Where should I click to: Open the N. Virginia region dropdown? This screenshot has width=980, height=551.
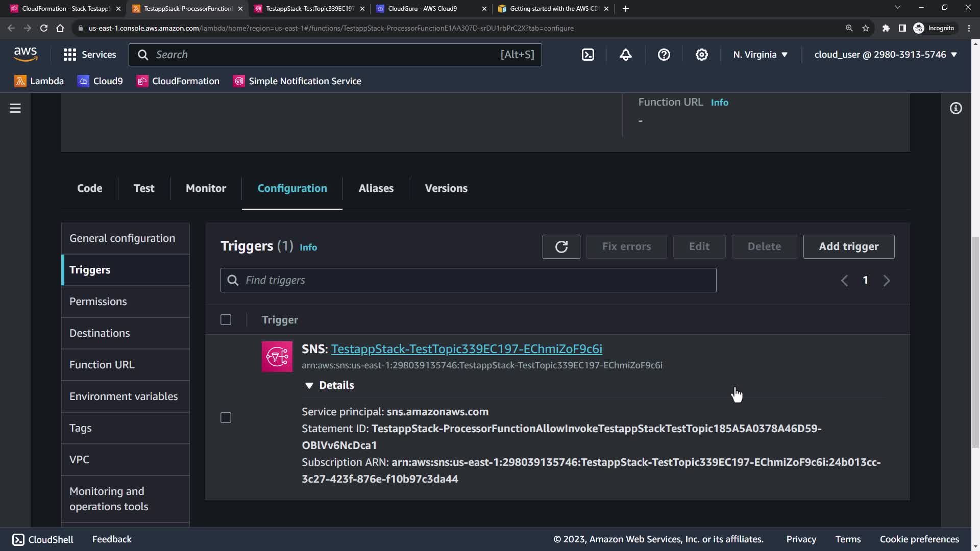pyautogui.click(x=760, y=55)
